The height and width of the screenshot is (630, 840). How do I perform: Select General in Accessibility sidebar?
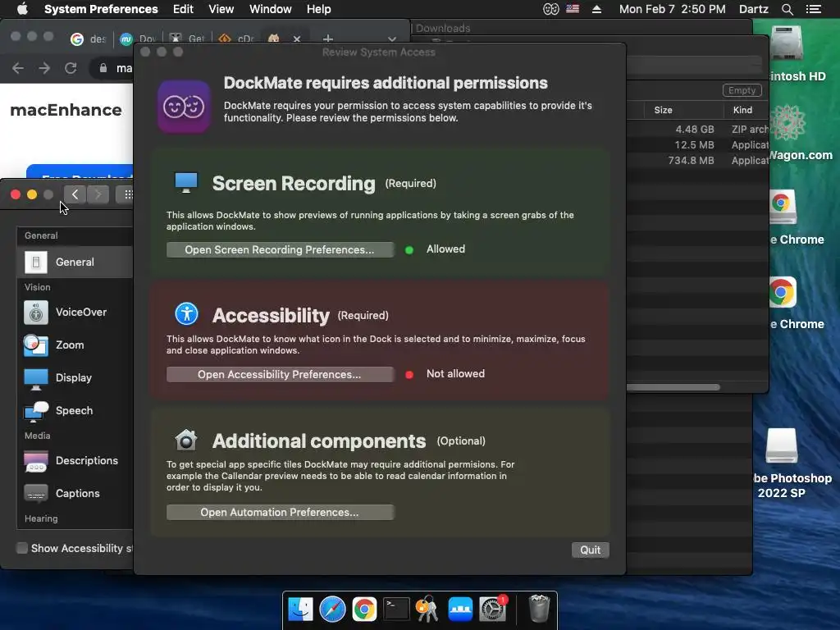tap(75, 262)
